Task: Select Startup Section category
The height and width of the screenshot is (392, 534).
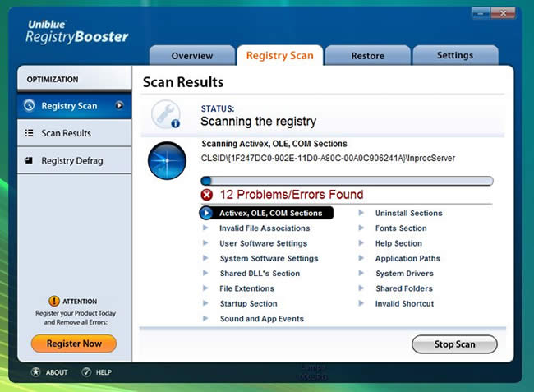Action: (249, 303)
